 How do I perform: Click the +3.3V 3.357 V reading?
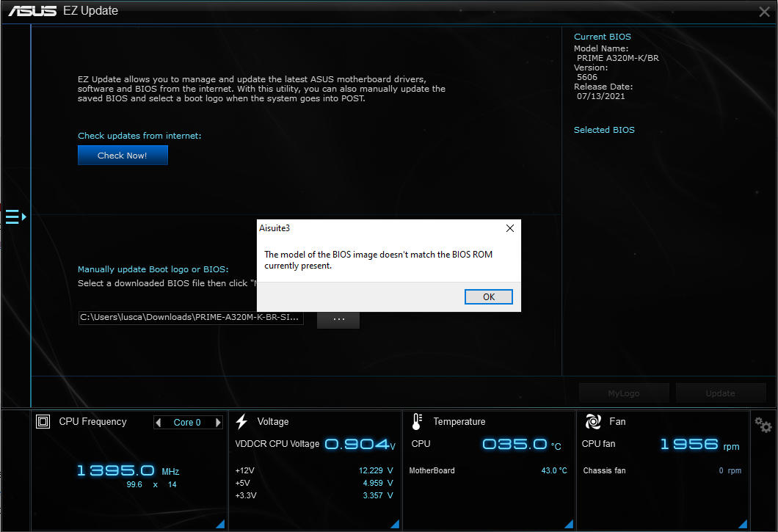coord(377,495)
